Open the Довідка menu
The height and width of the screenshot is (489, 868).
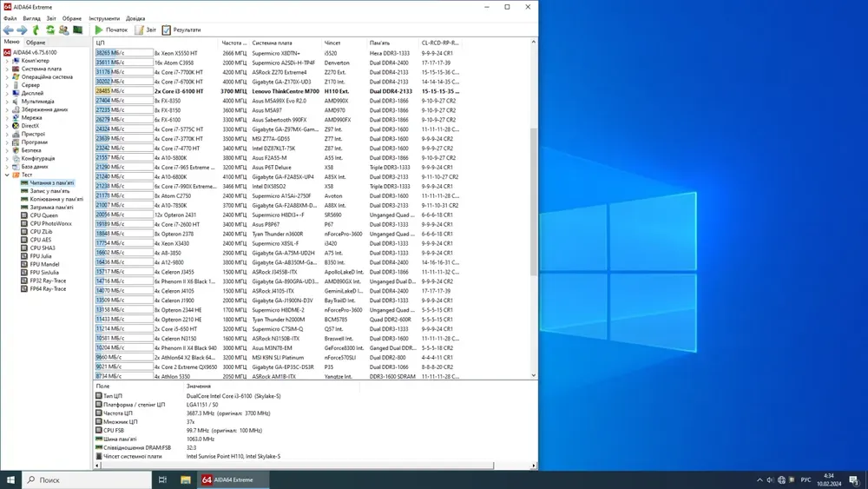(x=135, y=18)
